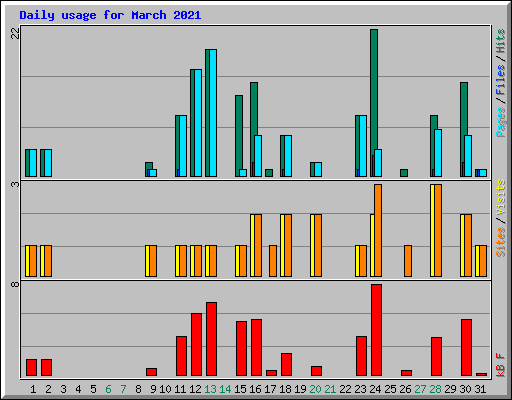
Task: Click the orange sites bar for day 30
Action: click(x=468, y=245)
